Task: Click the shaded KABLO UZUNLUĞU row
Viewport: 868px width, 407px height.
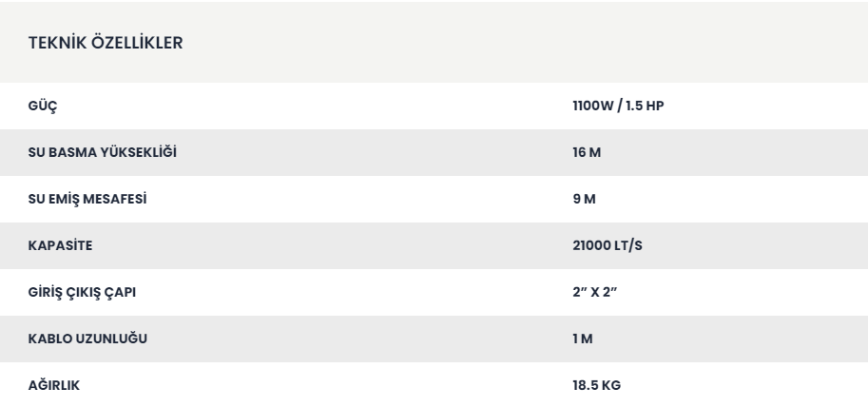Action: point(333,339)
